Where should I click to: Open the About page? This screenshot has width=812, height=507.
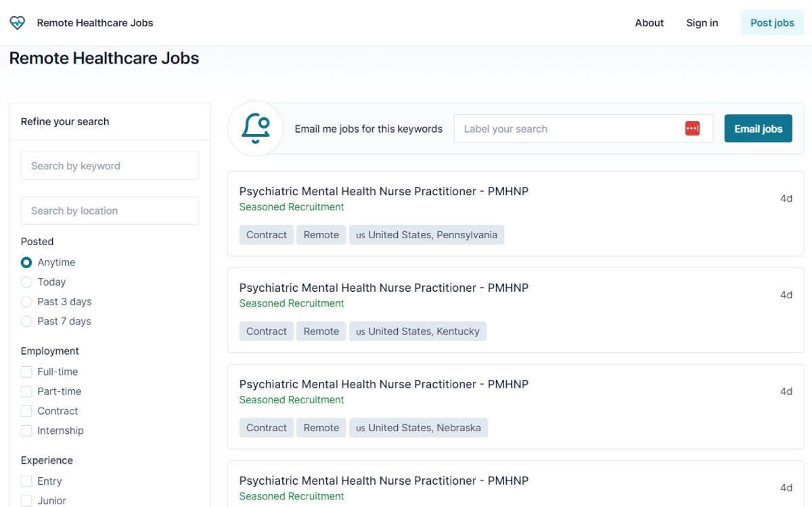pyautogui.click(x=649, y=23)
